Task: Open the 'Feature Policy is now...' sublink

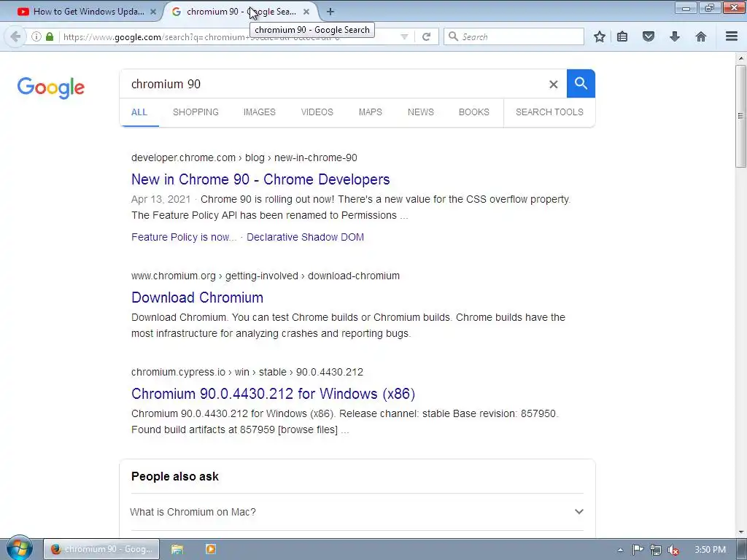Action: 184,237
